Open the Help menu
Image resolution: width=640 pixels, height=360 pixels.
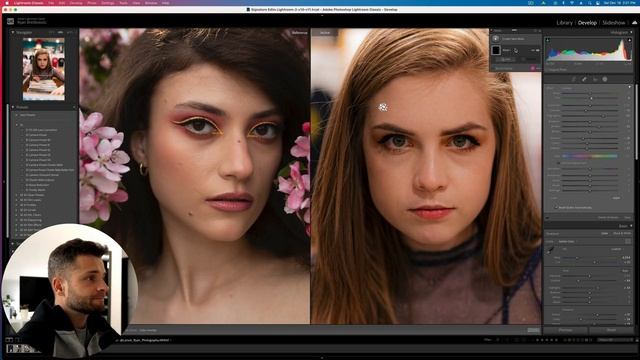[166, 3]
